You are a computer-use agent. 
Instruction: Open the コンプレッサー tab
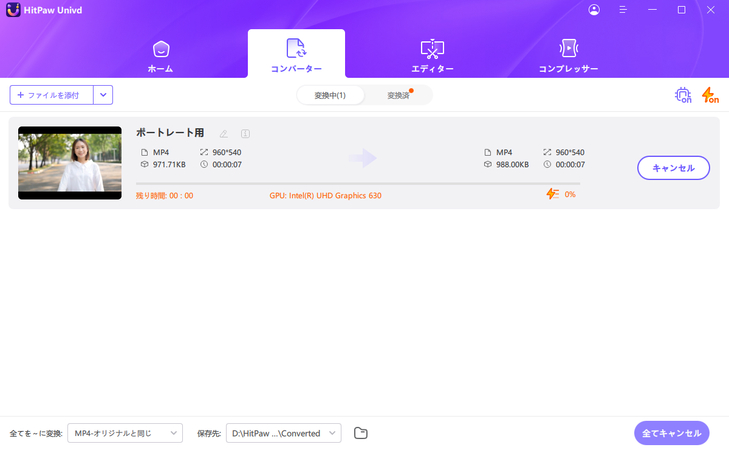(568, 56)
